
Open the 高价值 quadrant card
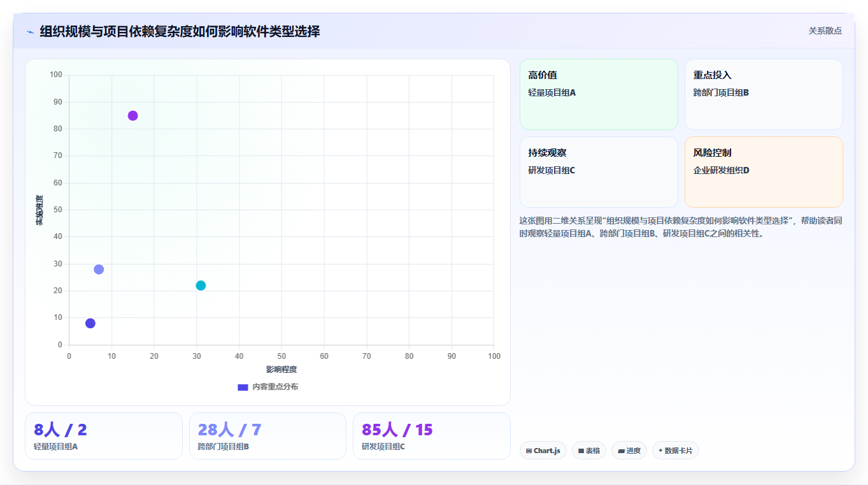pyautogui.click(x=599, y=94)
